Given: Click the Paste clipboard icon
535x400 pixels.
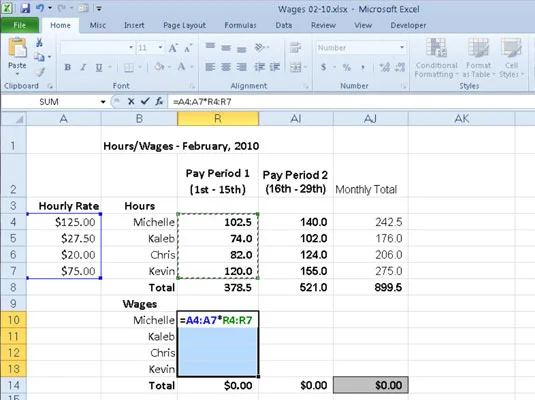Looking at the screenshot, I should [x=17, y=47].
